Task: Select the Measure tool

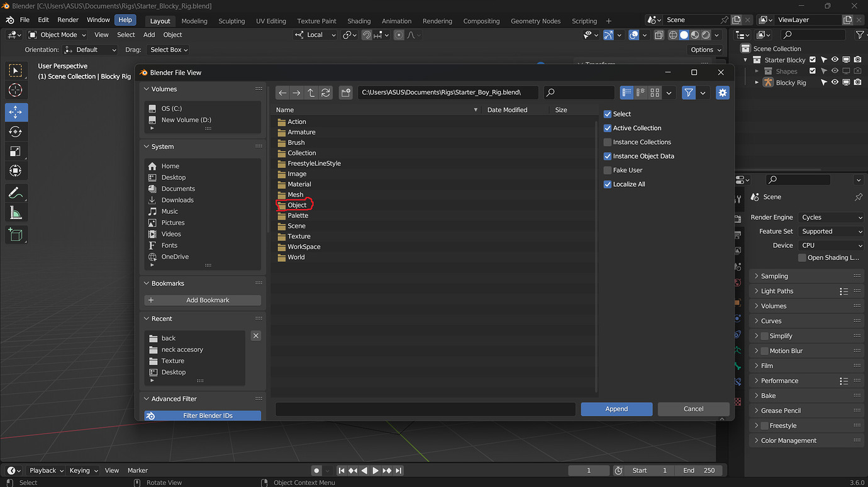Action: point(16,213)
